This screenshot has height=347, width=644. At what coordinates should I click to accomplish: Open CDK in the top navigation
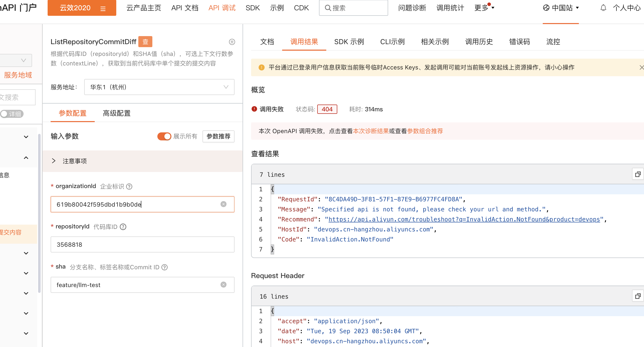tap(301, 8)
